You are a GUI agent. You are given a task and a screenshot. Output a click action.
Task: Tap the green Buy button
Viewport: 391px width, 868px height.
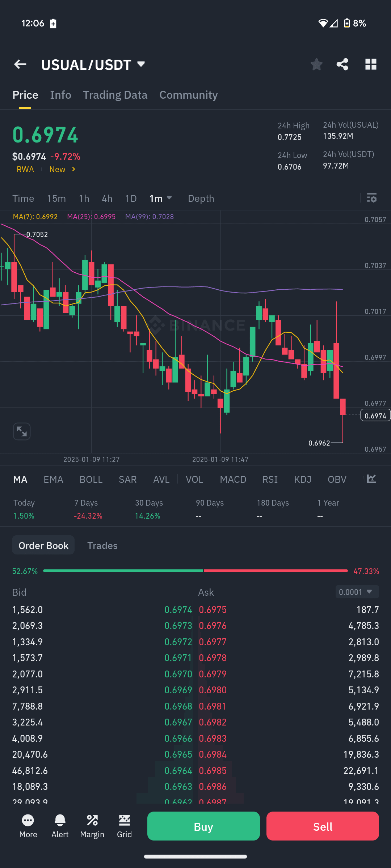203,826
